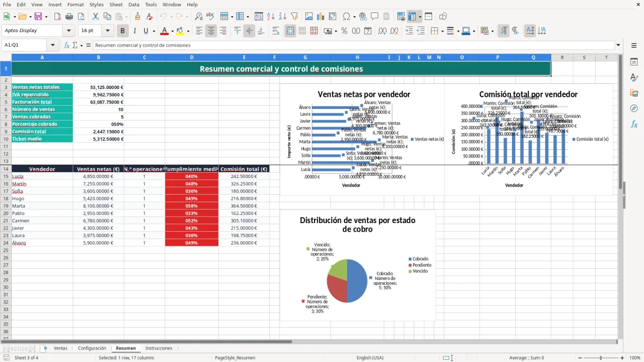The width and height of the screenshot is (644, 362).
Task: Switch to the Ventas sheet tab
Action: pos(61,348)
